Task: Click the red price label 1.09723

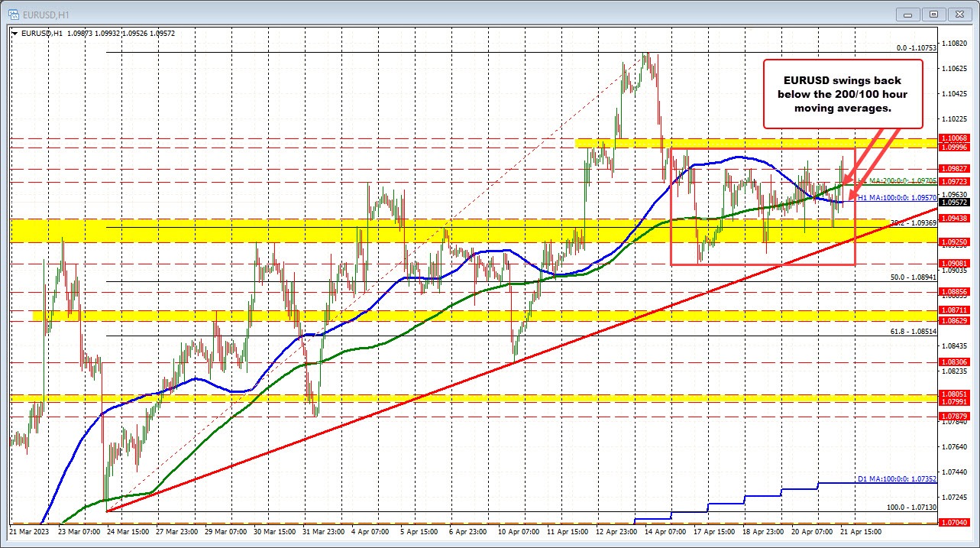Action: (x=955, y=182)
